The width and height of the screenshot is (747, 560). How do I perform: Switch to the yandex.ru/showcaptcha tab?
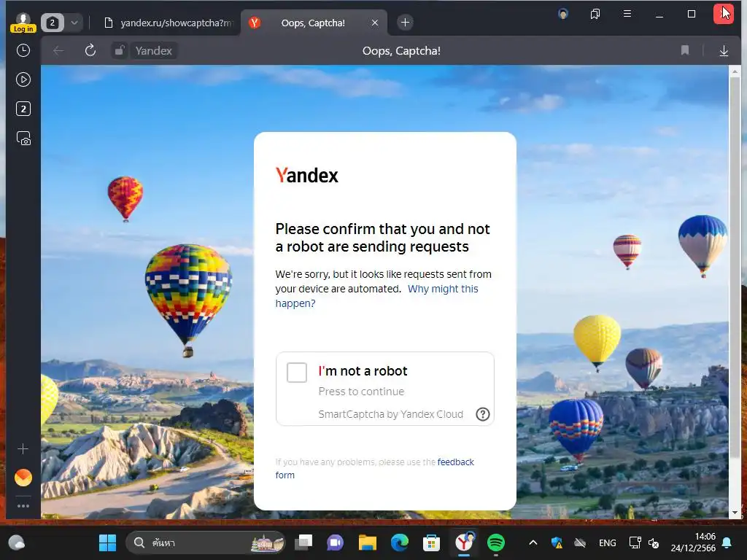pyautogui.click(x=169, y=23)
